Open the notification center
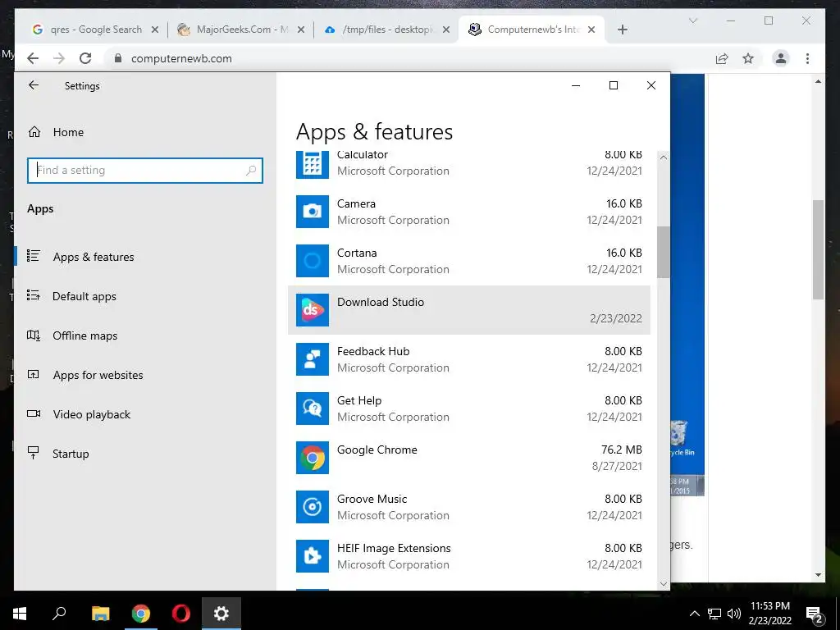The height and width of the screenshot is (630, 840). click(x=815, y=614)
